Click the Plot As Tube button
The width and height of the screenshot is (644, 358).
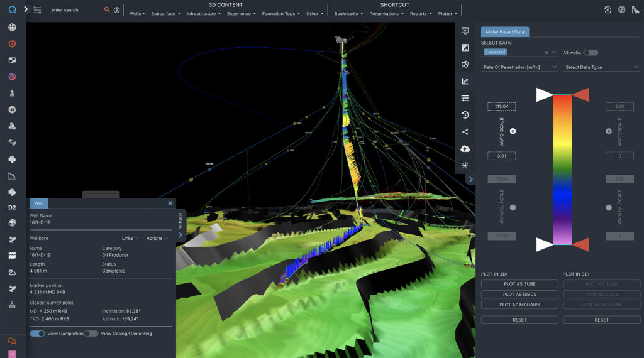point(519,285)
